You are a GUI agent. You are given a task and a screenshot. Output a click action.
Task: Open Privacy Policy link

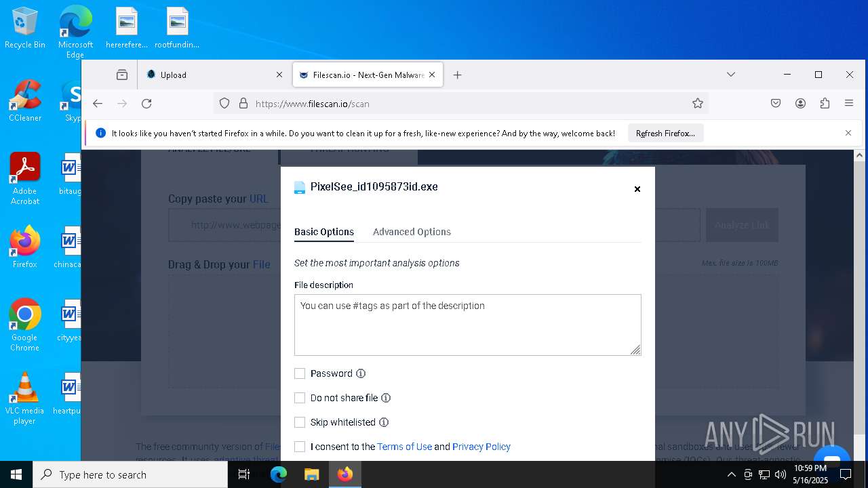(x=481, y=447)
